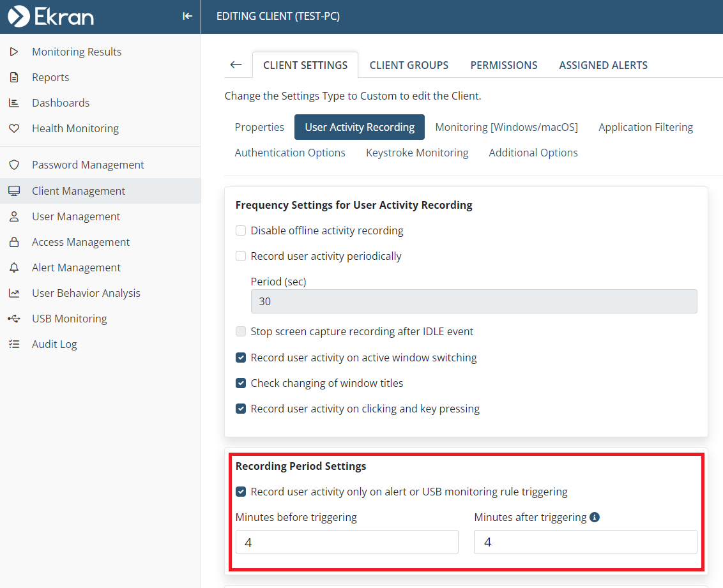Image resolution: width=723 pixels, height=588 pixels.
Task: Switch to the Client Groups tab
Action: (x=409, y=65)
